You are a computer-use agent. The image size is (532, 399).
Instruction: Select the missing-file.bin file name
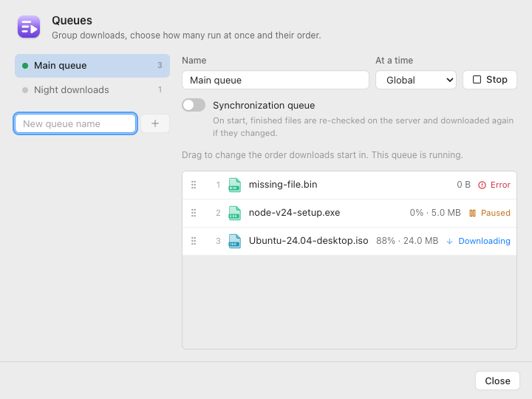click(x=283, y=185)
